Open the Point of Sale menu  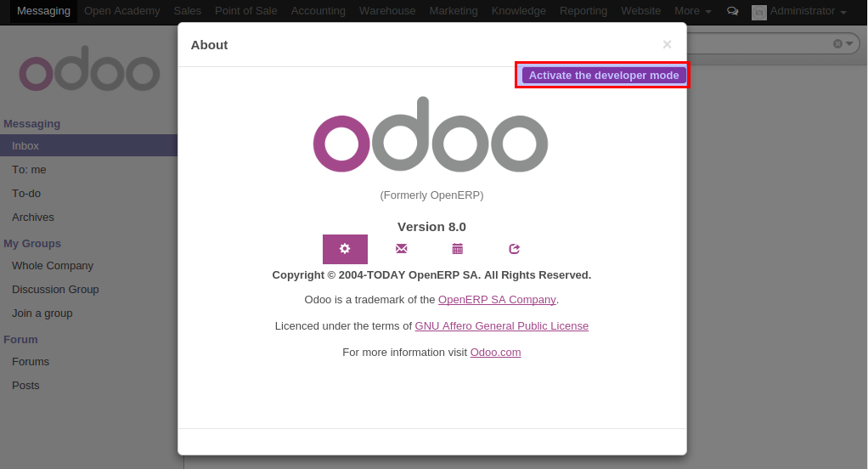(x=245, y=11)
